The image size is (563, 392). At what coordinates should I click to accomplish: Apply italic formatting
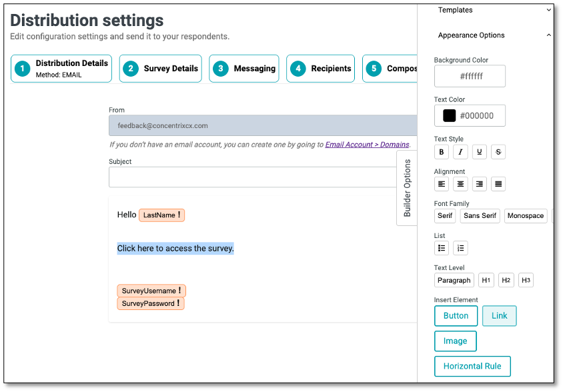pyautogui.click(x=460, y=151)
